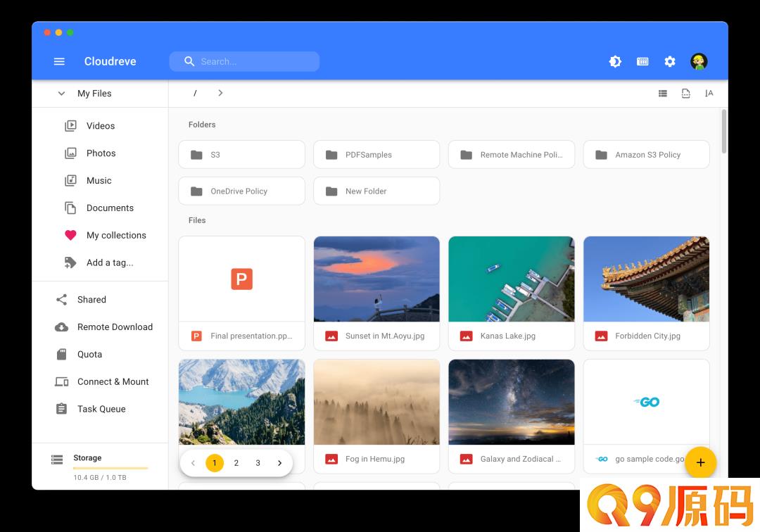Go to the next page arrow
Image resolution: width=760 pixels, height=532 pixels.
click(x=279, y=463)
